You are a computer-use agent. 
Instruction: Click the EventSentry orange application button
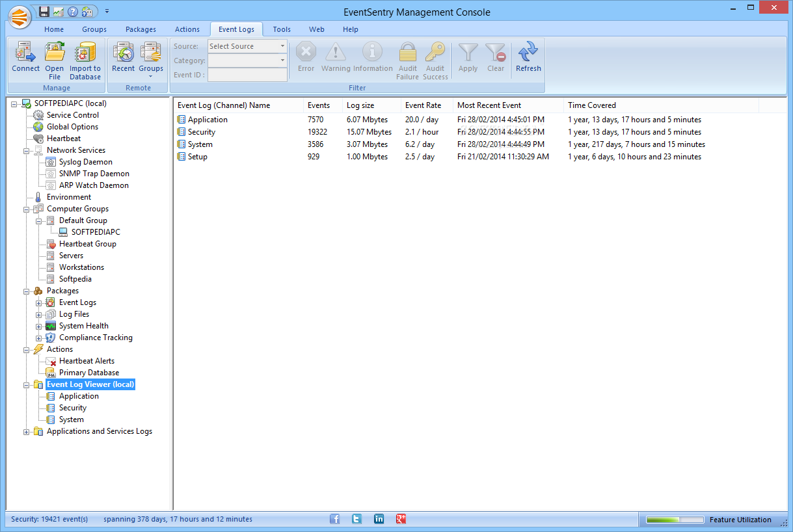pos(21,16)
